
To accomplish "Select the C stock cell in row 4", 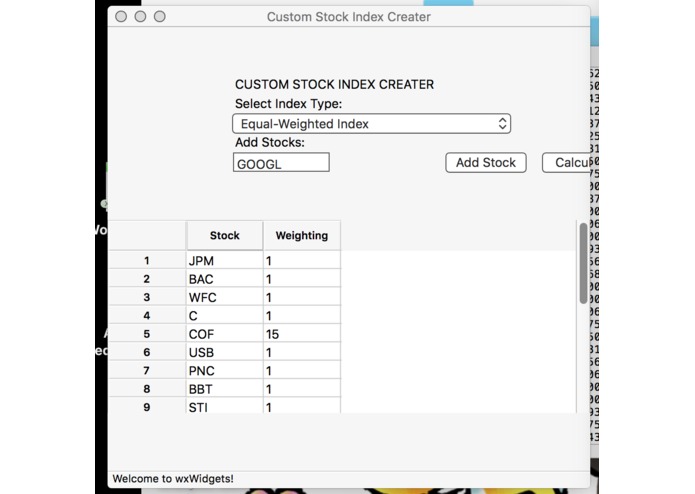I will 225,315.
